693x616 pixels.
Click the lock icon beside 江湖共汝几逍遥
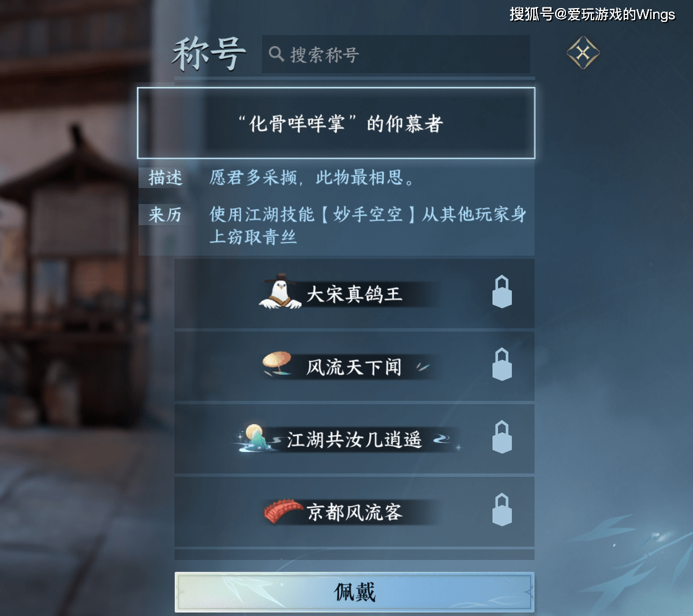(x=502, y=437)
